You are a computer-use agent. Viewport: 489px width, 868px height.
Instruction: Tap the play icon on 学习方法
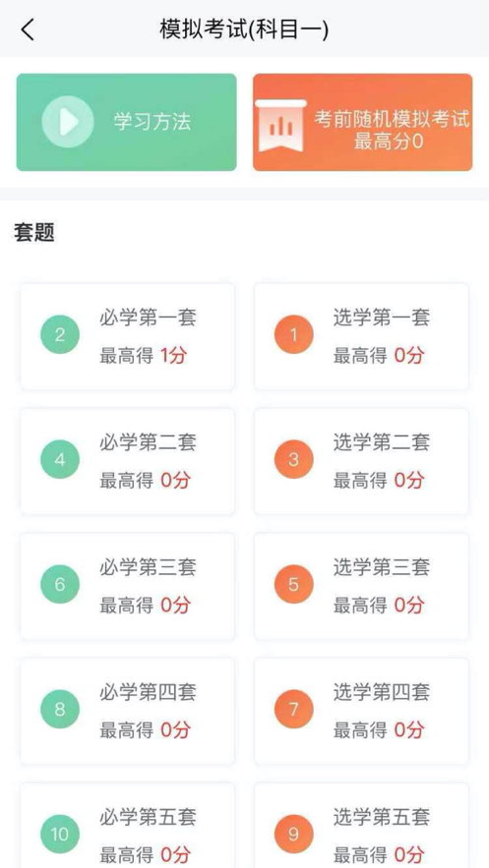click(68, 122)
